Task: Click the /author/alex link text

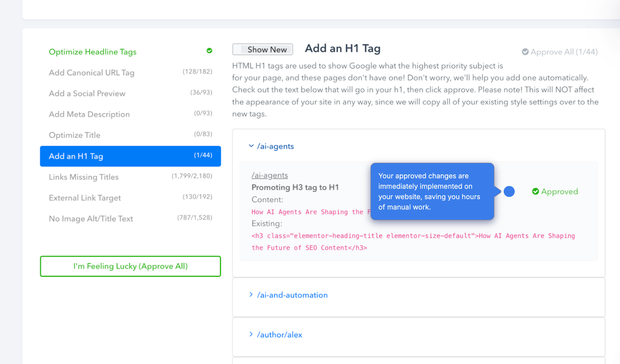Action: (279, 335)
